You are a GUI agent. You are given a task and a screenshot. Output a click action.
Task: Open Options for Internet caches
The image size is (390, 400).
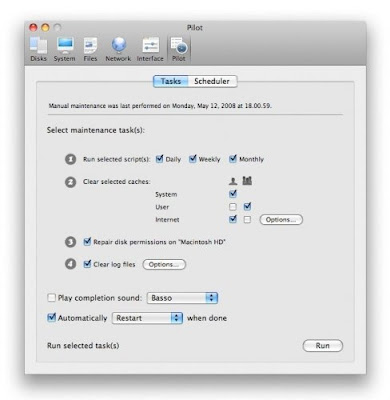click(281, 220)
